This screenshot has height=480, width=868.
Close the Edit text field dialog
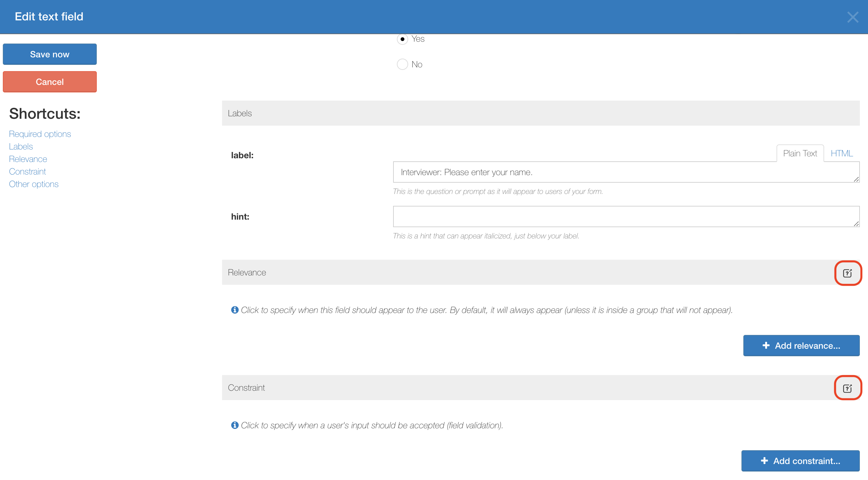(853, 17)
